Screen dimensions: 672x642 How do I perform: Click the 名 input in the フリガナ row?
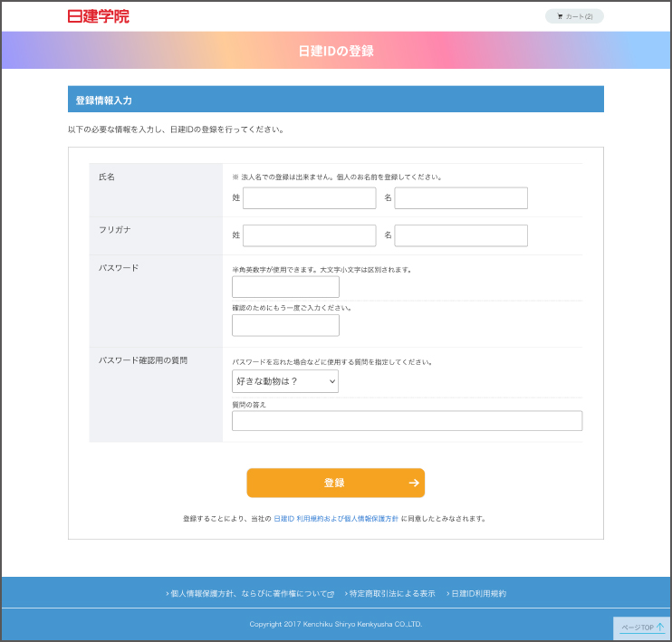pos(461,235)
